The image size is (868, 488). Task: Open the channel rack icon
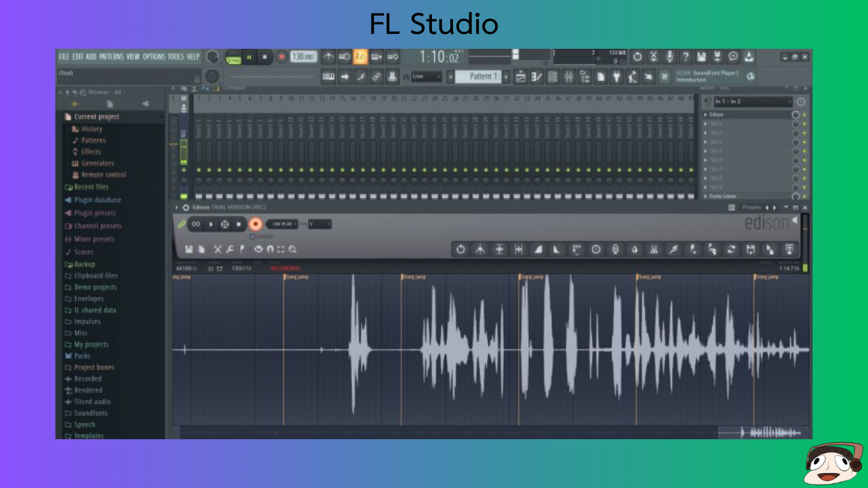tap(553, 77)
